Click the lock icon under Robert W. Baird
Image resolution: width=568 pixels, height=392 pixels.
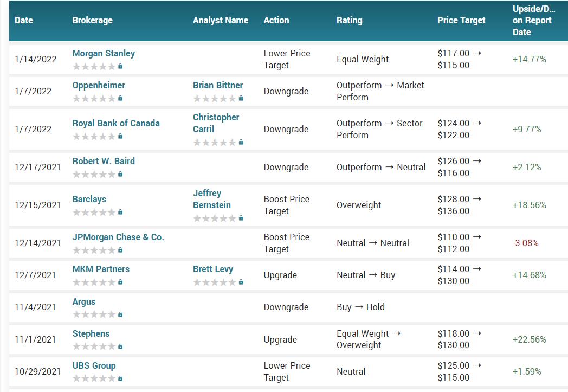click(120, 174)
